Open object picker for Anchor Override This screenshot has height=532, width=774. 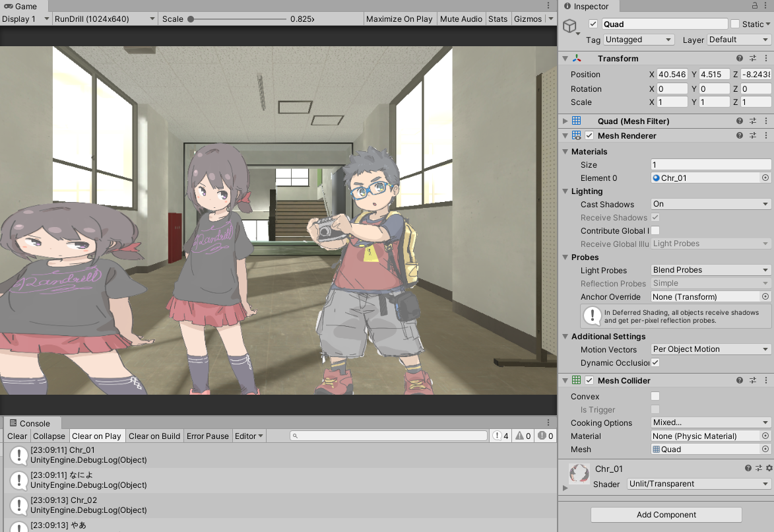tap(765, 296)
